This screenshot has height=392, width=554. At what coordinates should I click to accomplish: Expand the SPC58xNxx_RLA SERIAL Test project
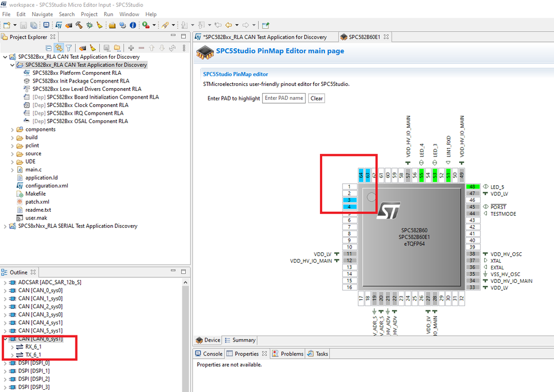click(5, 226)
